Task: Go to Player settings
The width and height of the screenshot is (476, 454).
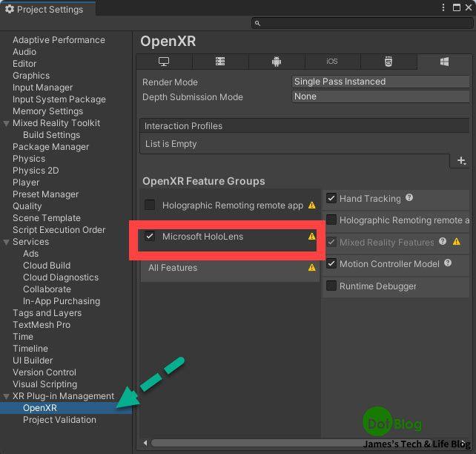Action: 26,182
